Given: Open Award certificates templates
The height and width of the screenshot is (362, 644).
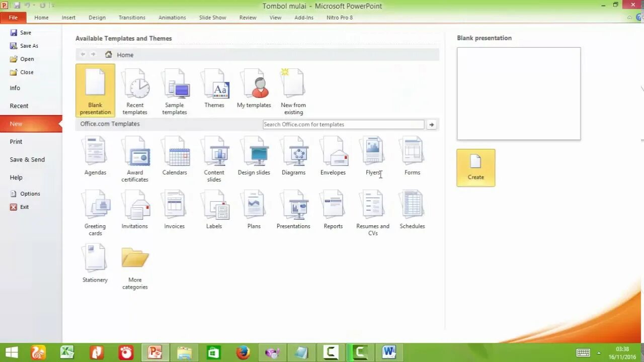Looking at the screenshot, I should click(135, 159).
